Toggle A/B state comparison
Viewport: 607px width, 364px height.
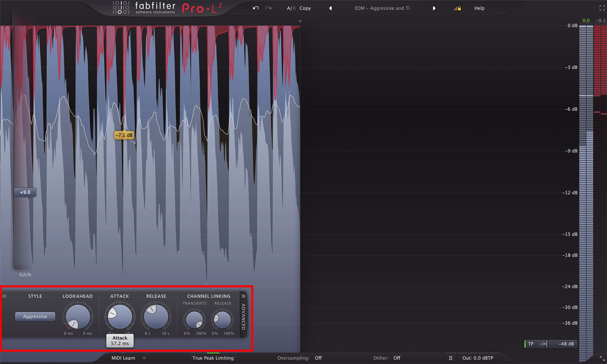(x=291, y=8)
